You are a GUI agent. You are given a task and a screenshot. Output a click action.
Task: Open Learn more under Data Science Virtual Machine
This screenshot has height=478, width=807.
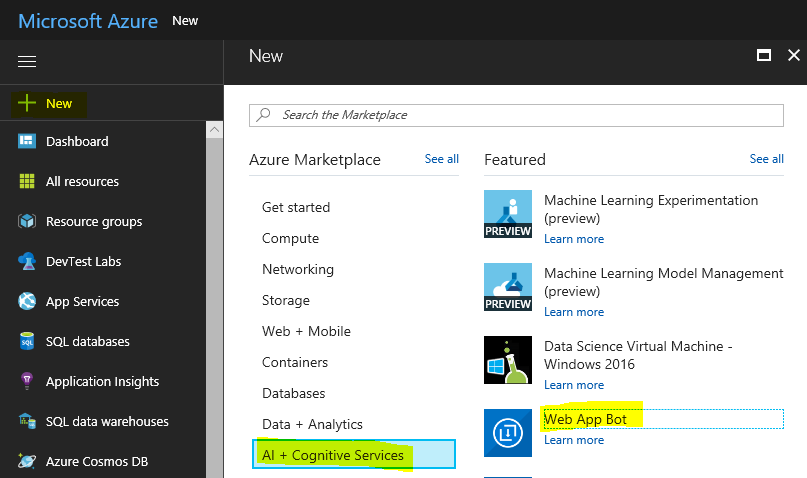pyautogui.click(x=574, y=385)
